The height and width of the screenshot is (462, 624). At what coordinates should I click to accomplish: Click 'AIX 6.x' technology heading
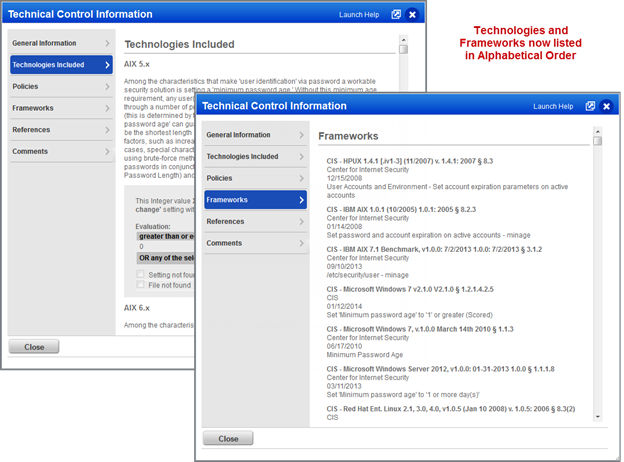point(136,308)
